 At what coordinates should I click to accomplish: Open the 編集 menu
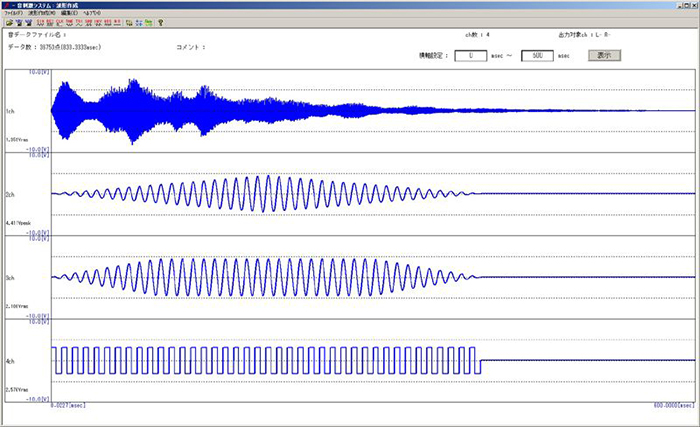[69, 13]
